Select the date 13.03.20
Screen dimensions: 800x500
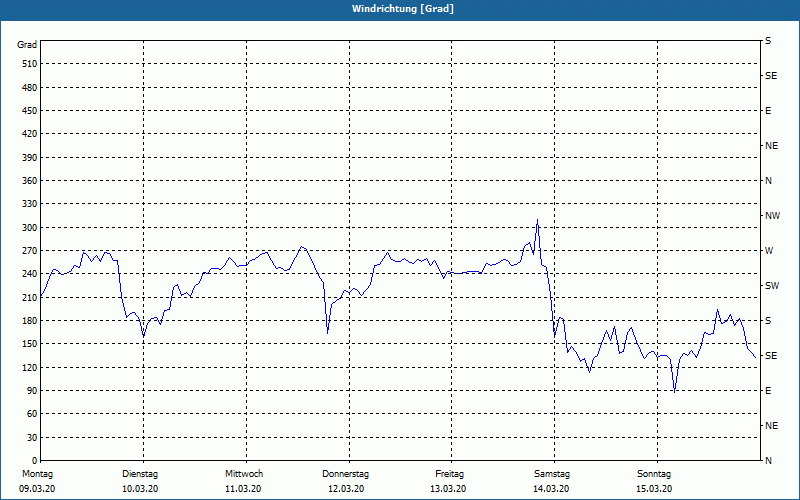448,489
